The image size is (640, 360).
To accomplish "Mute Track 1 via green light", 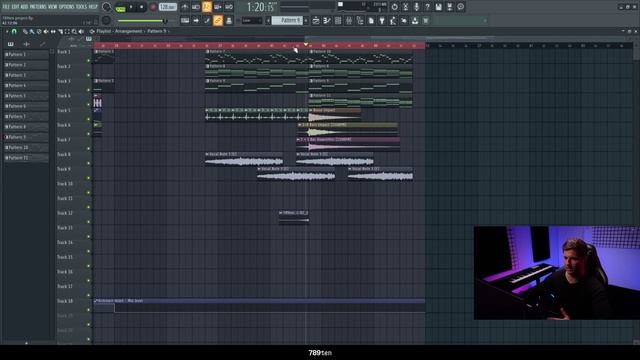I will pyautogui.click(x=89, y=60).
